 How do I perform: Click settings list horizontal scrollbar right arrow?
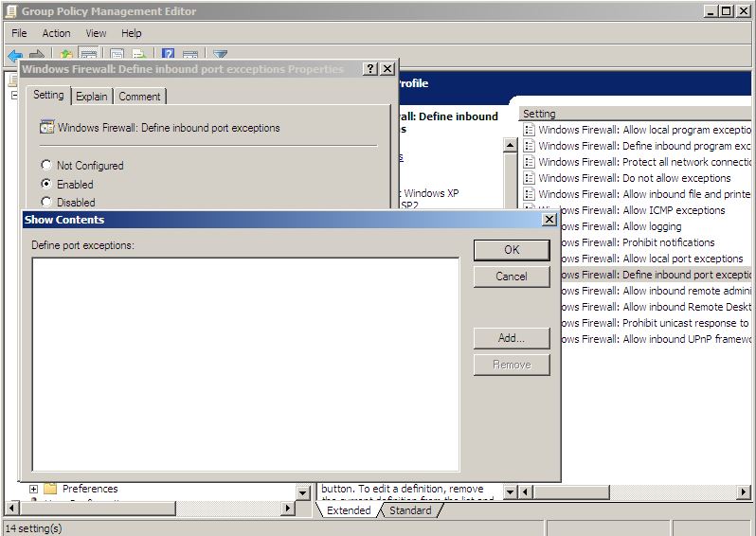pos(744,492)
